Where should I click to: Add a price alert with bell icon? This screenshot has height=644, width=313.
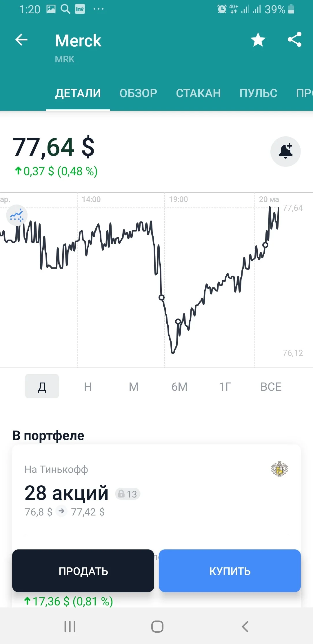[x=285, y=151]
